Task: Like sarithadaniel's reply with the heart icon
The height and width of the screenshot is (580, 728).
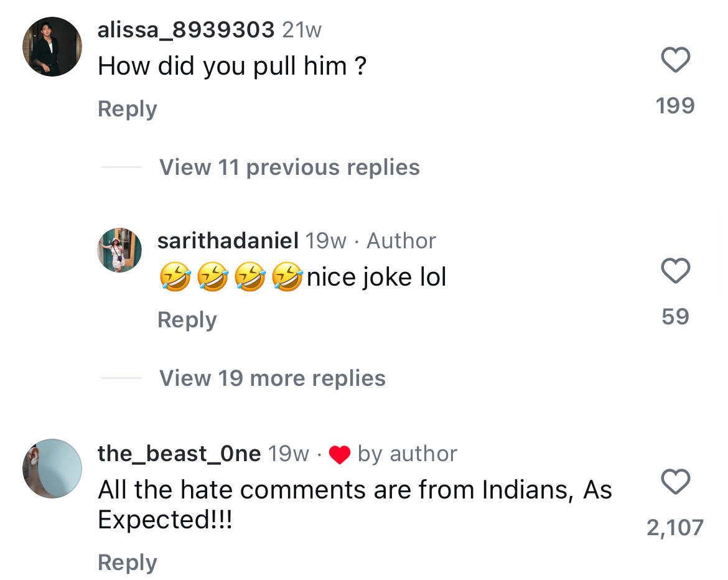Action: pyautogui.click(x=675, y=271)
